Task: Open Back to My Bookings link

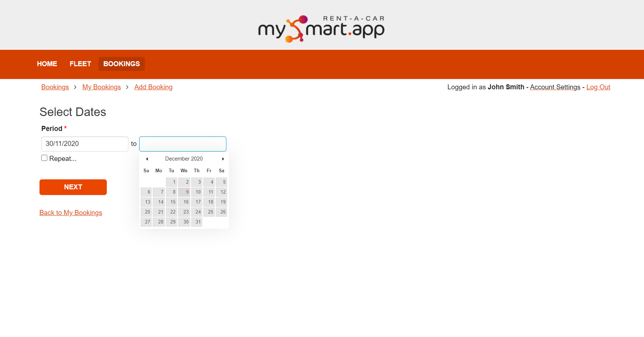Action: [x=71, y=212]
